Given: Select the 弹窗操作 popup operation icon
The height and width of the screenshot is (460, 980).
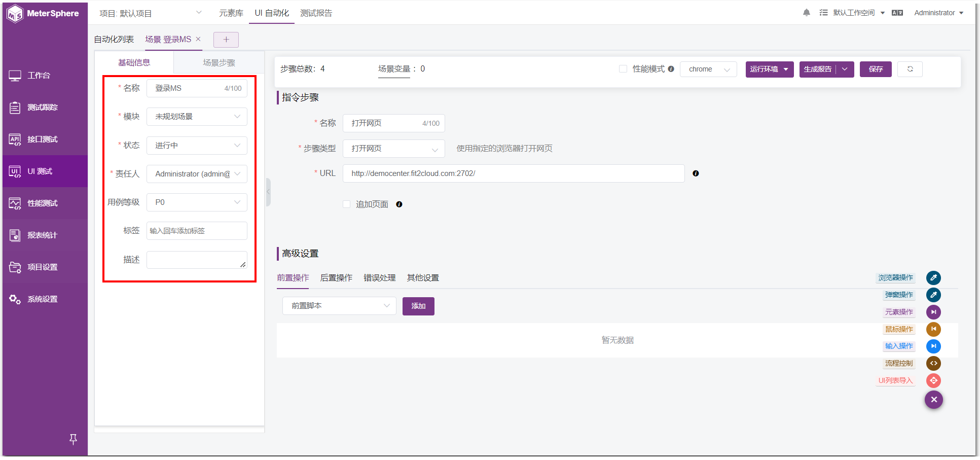Looking at the screenshot, I should 933,295.
